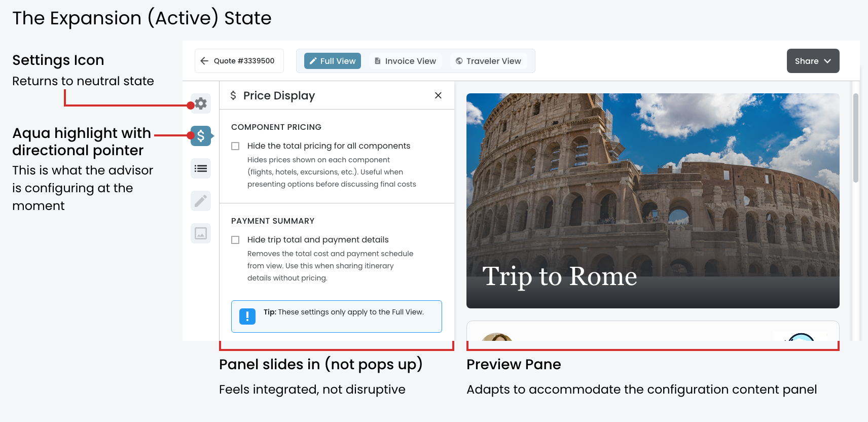Close the Price Display panel
The image size is (868, 422).
[x=438, y=95]
